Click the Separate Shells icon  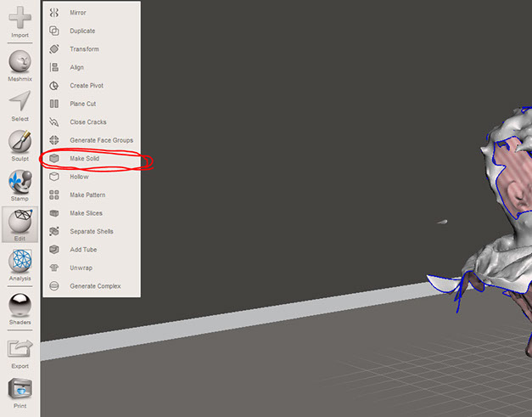coord(54,231)
